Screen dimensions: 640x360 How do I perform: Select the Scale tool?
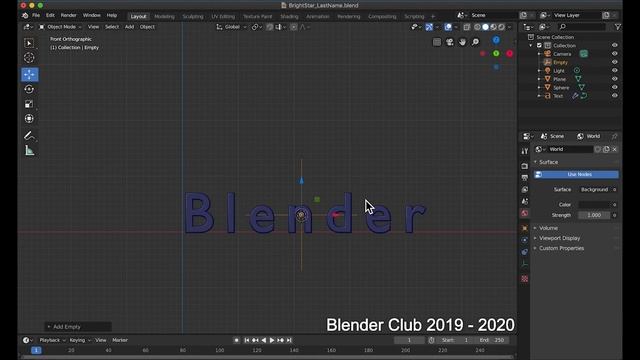point(29,104)
